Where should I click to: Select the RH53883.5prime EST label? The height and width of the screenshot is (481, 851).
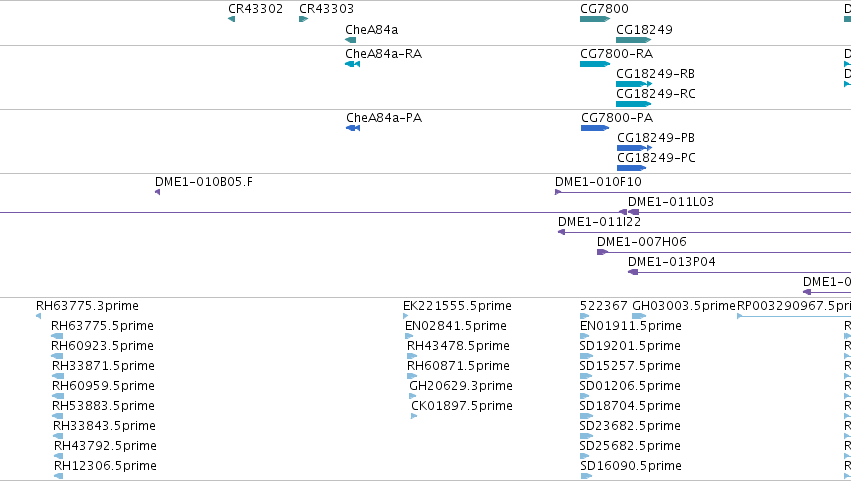[103, 407]
